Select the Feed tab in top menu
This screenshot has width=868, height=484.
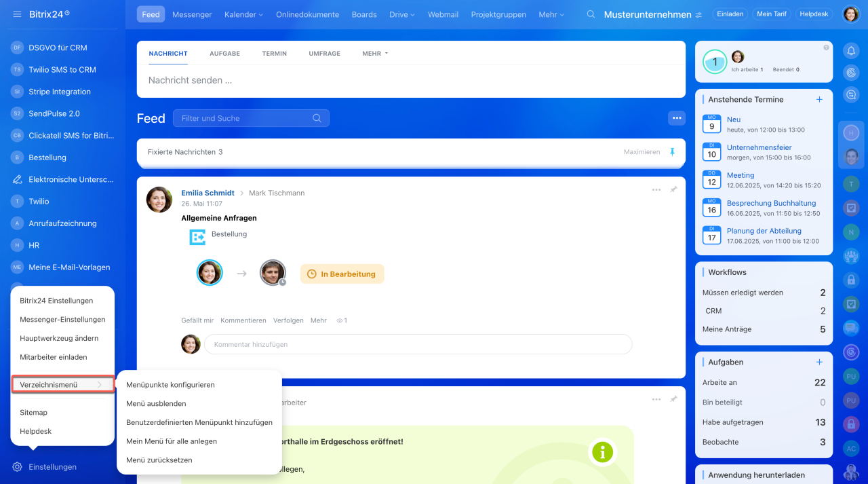(151, 14)
